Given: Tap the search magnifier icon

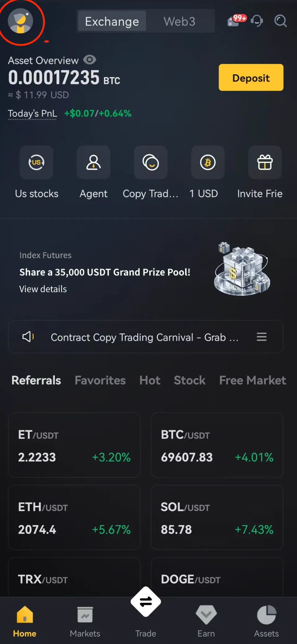Looking at the screenshot, I should 280,21.
